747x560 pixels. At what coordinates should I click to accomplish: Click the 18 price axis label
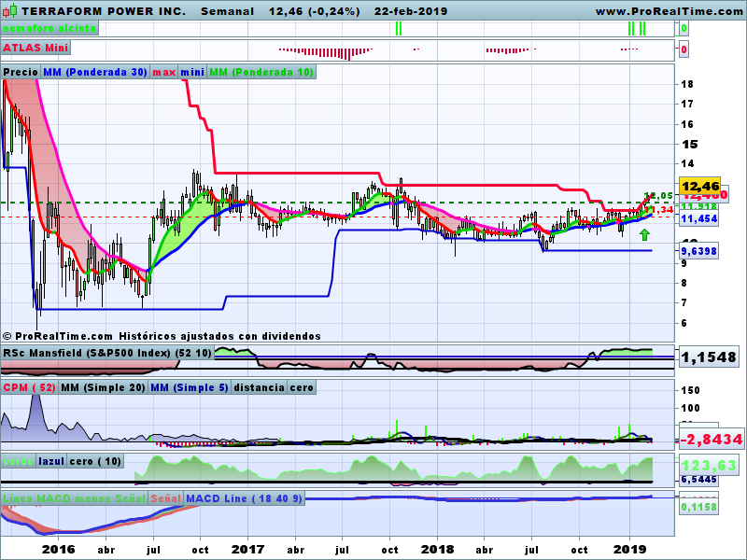point(687,84)
